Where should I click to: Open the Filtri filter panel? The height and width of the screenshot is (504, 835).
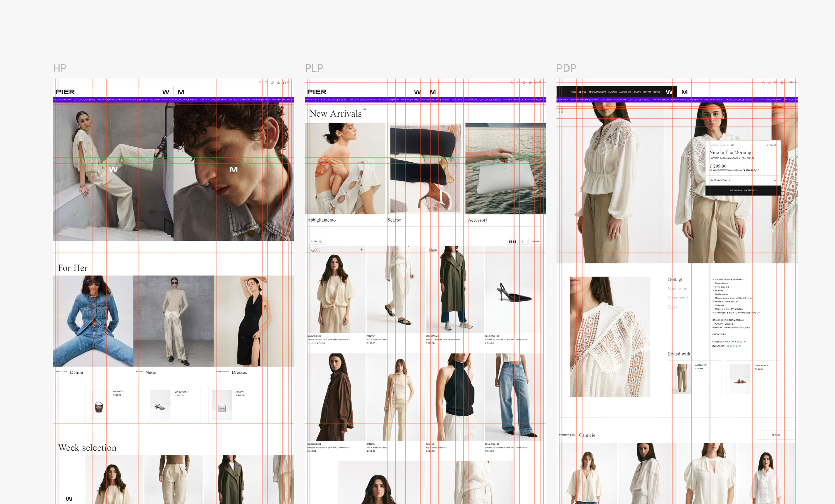[316, 242]
